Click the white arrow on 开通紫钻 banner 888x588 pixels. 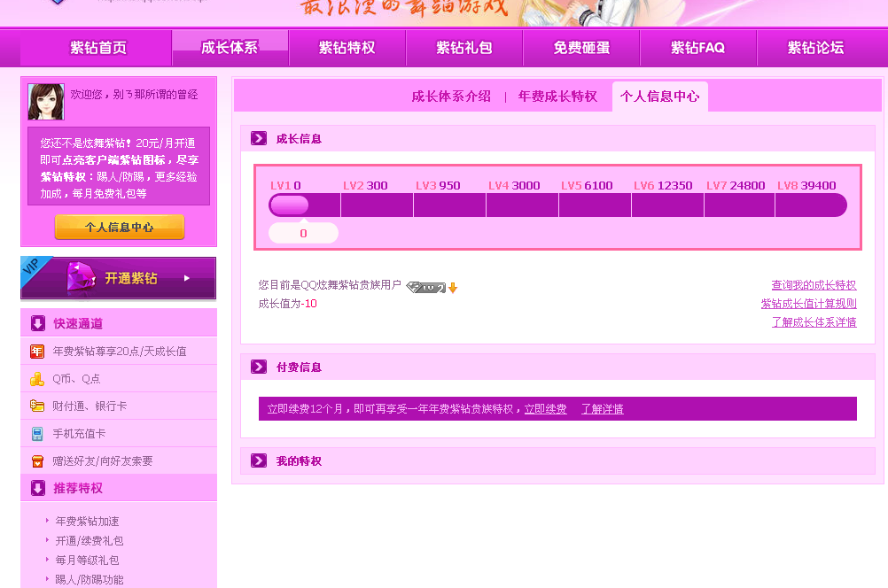187,278
